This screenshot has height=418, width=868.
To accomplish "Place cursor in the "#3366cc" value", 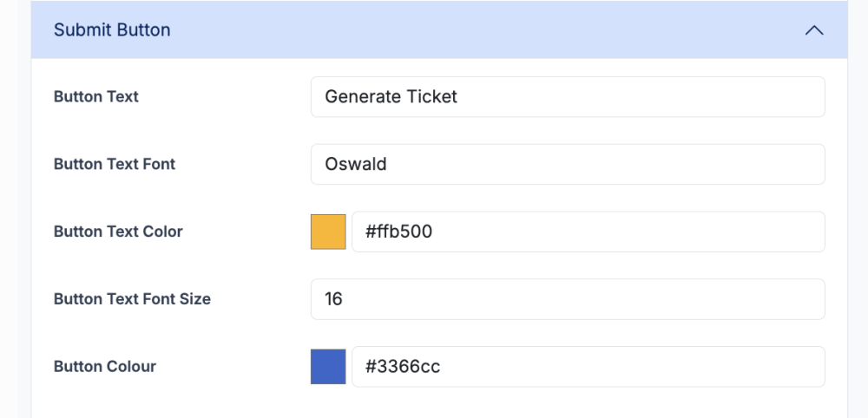I will tap(403, 367).
